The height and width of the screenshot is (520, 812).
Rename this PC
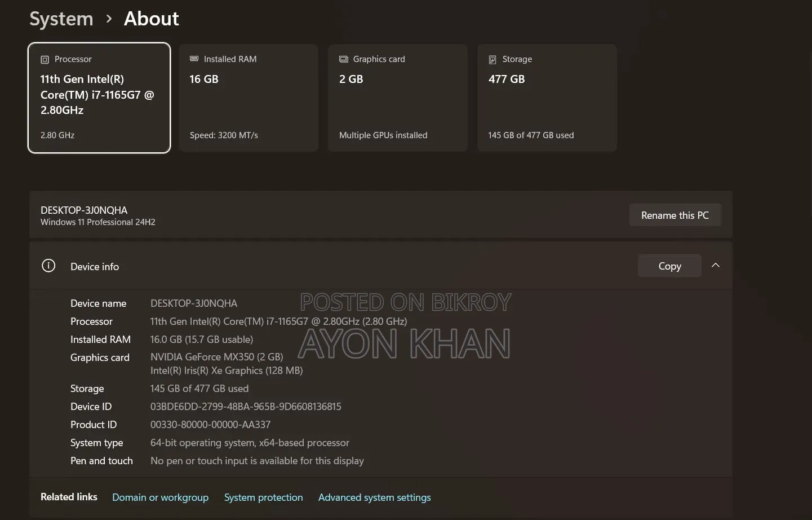(675, 215)
